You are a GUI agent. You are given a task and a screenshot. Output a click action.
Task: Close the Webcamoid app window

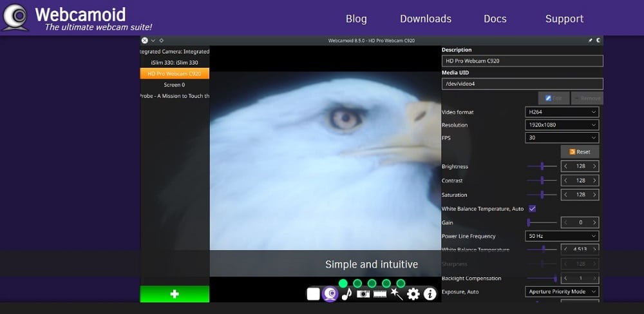click(x=144, y=40)
